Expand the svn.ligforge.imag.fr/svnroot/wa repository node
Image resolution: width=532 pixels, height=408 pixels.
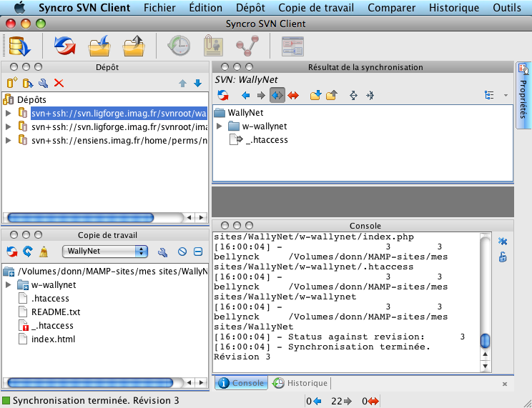click(x=9, y=114)
